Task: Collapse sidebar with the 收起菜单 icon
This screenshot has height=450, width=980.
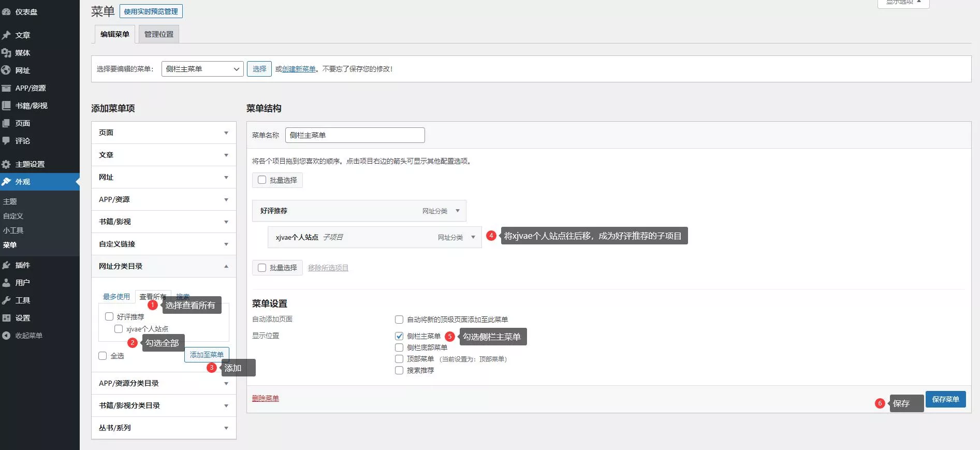Action: click(6, 336)
